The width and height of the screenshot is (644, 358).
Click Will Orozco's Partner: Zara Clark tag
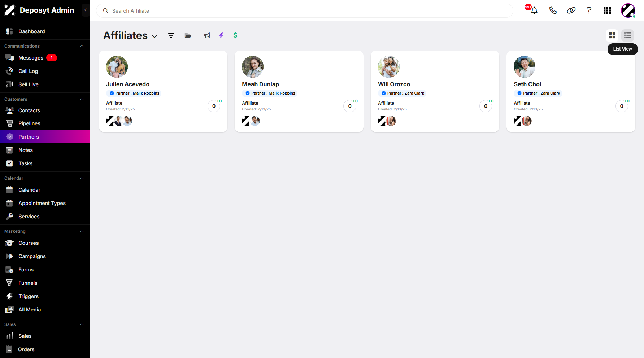(402, 93)
